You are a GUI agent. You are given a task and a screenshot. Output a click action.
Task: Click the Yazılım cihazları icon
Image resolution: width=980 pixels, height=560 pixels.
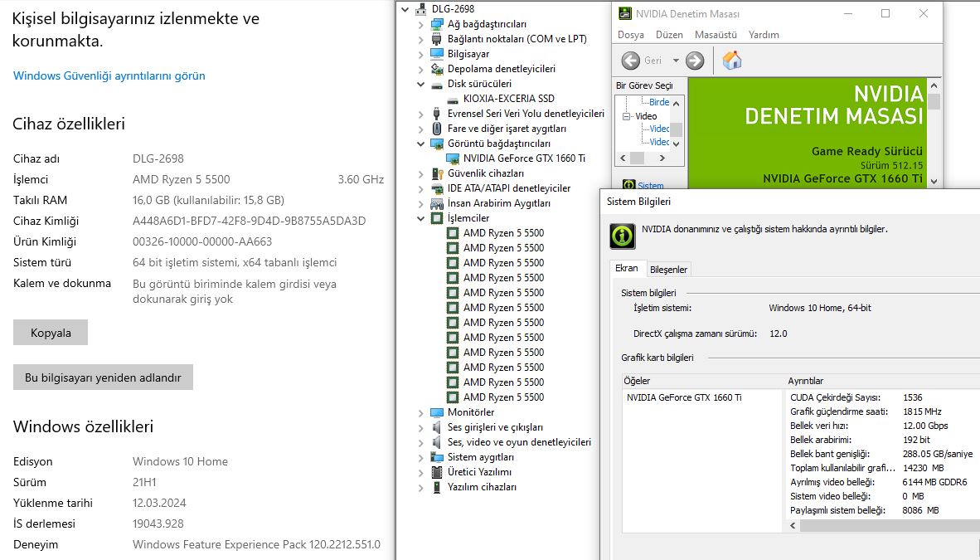pos(437,487)
